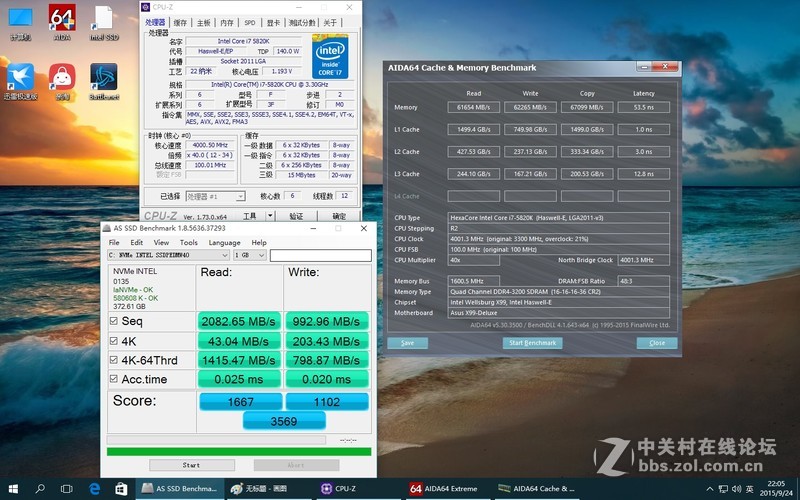Click the Intel Core i7 logo in CPU-Z
Viewport: 800px width, 500px height.
pyautogui.click(x=330, y=56)
